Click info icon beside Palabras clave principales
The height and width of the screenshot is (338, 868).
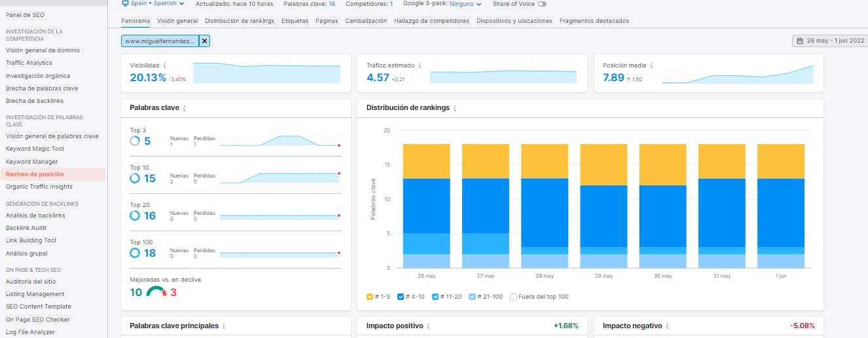click(x=224, y=326)
